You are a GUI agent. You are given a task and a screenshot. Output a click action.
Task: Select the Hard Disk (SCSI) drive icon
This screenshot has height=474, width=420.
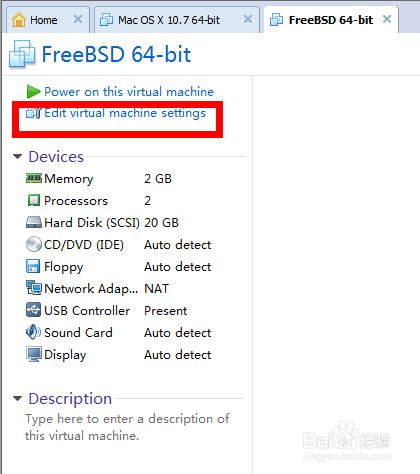click(x=34, y=222)
